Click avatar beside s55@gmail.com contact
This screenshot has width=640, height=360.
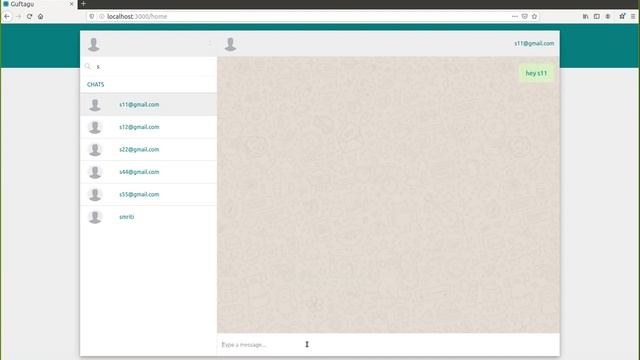click(95, 195)
